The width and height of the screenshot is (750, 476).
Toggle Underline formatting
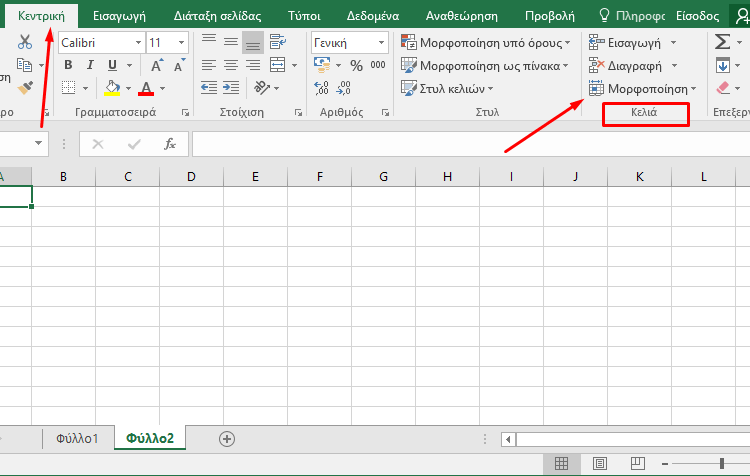pyautogui.click(x=112, y=65)
